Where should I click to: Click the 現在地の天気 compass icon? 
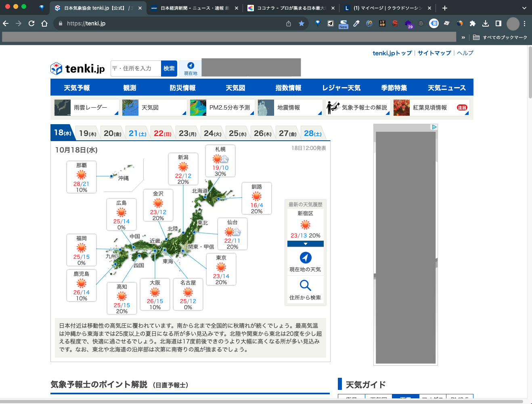coord(305,258)
